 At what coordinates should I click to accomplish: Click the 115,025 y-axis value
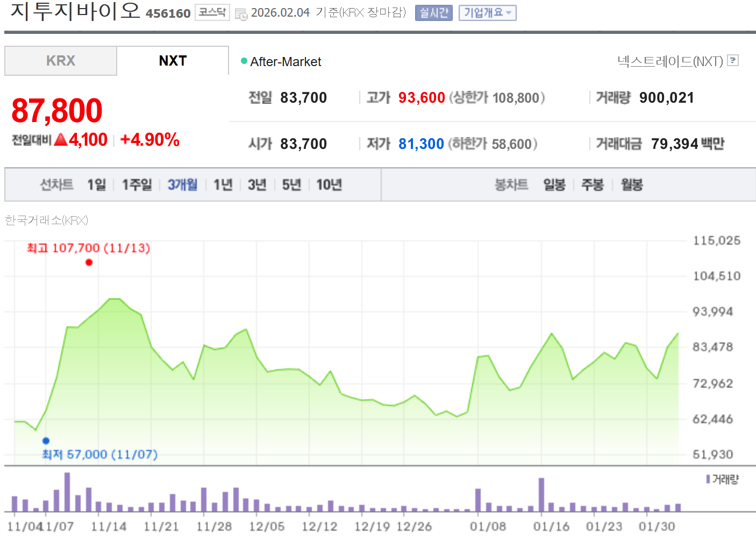click(x=717, y=240)
